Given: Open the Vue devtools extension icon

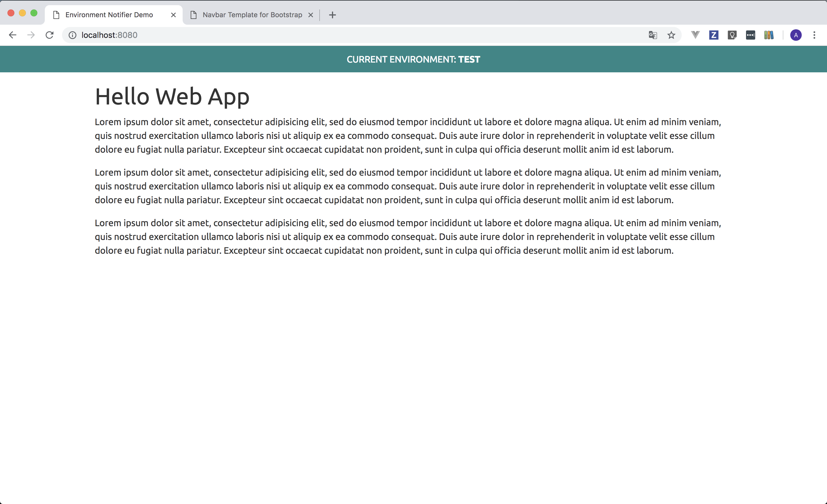Looking at the screenshot, I should click(695, 35).
